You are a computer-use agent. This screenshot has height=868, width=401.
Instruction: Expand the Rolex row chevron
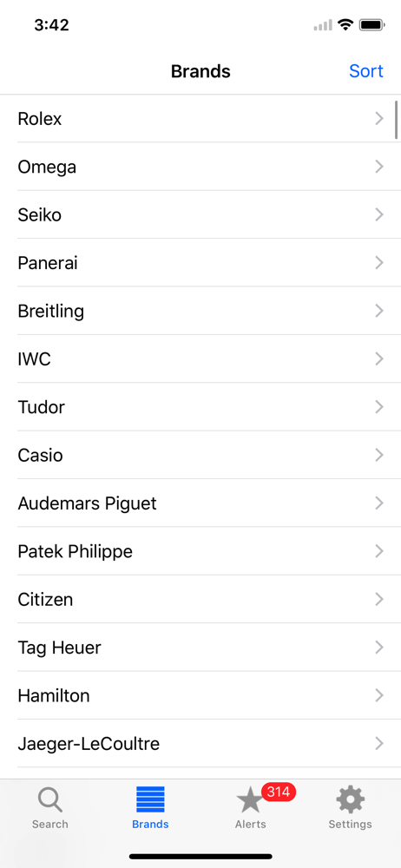point(379,118)
